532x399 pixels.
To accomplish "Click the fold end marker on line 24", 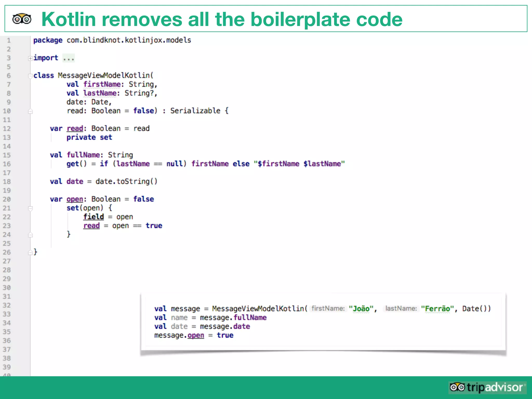I will point(30,235).
